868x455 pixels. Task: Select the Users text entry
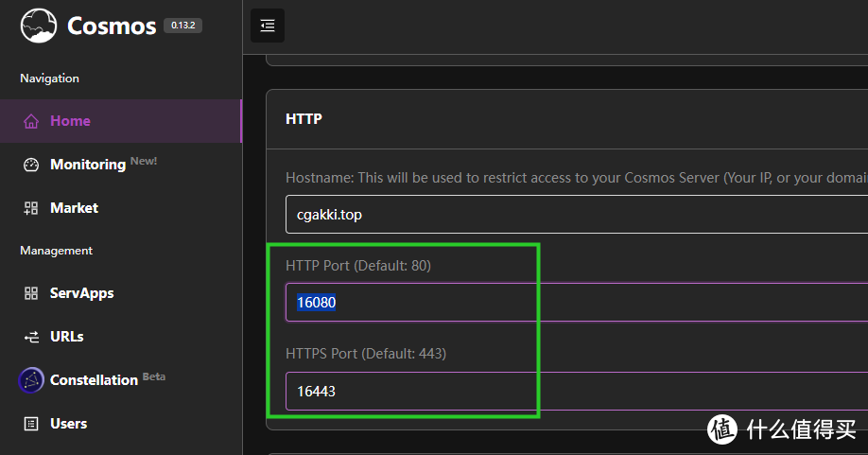coord(69,424)
